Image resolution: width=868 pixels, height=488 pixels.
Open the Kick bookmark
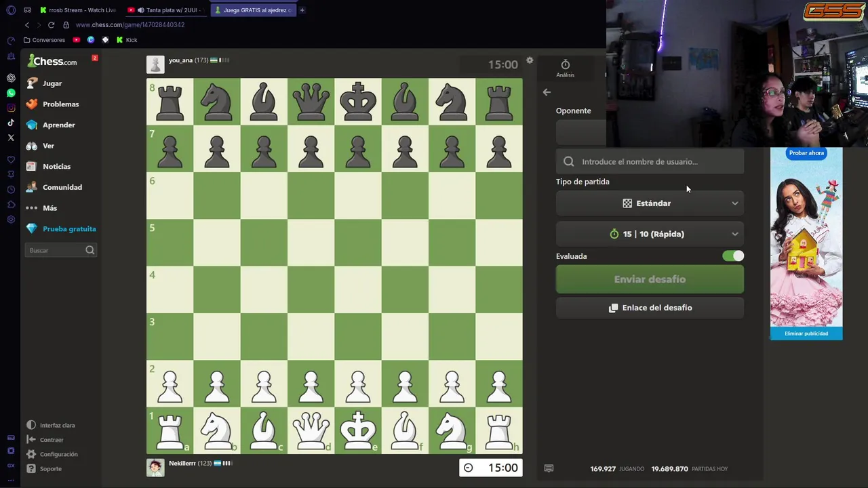click(x=127, y=40)
